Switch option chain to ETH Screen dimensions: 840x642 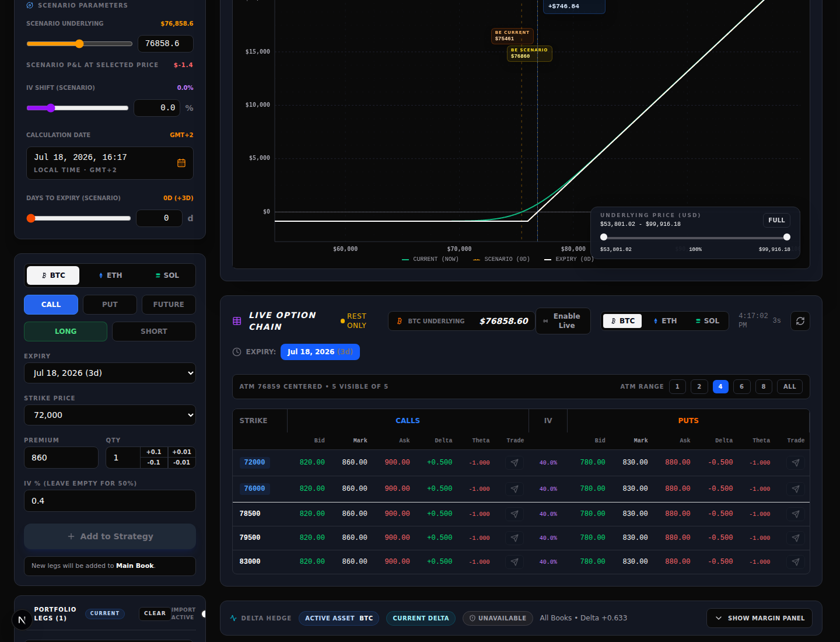pos(665,321)
